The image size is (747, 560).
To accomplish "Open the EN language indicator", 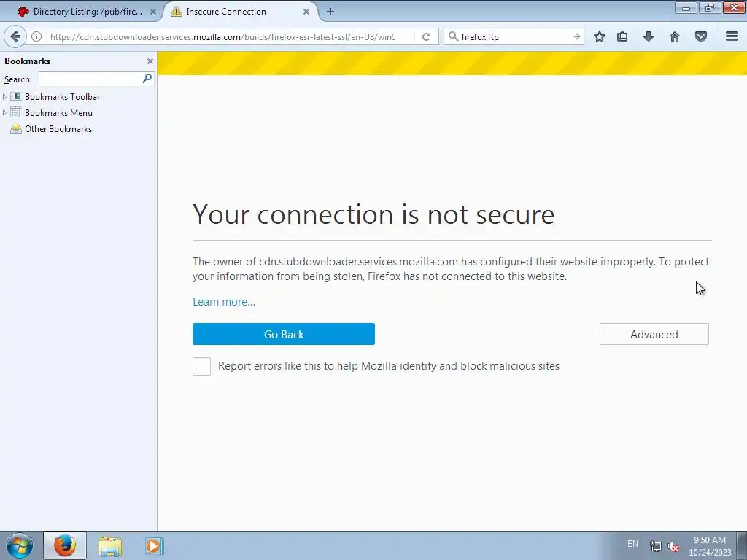I will click(x=632, y=544).
